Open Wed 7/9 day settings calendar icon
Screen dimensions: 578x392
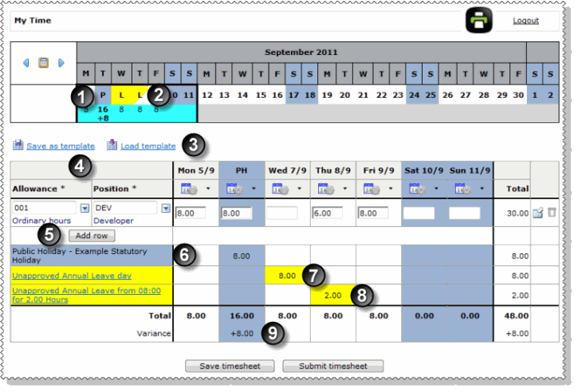click(x=281, y=189)
